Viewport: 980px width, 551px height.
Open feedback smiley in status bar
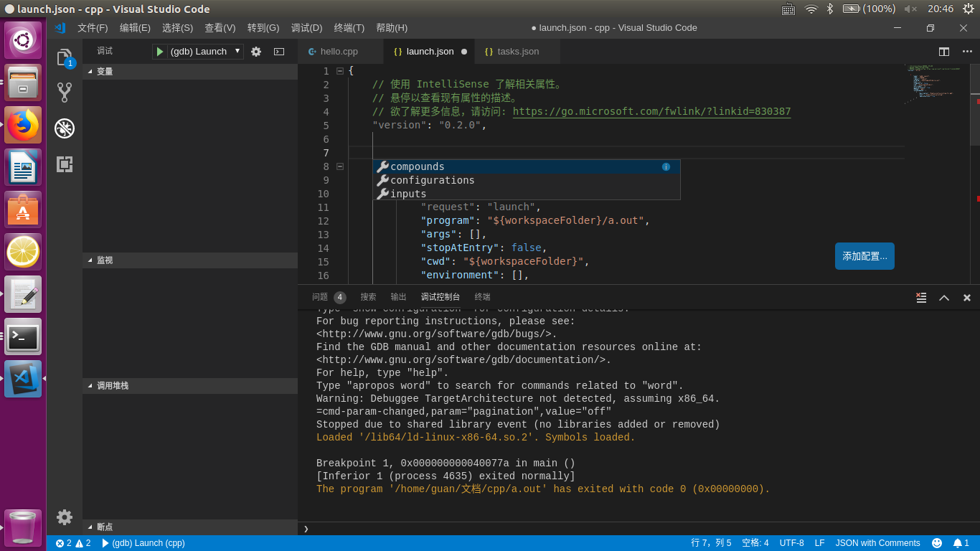pyautogui.click(x=937, y=543)
